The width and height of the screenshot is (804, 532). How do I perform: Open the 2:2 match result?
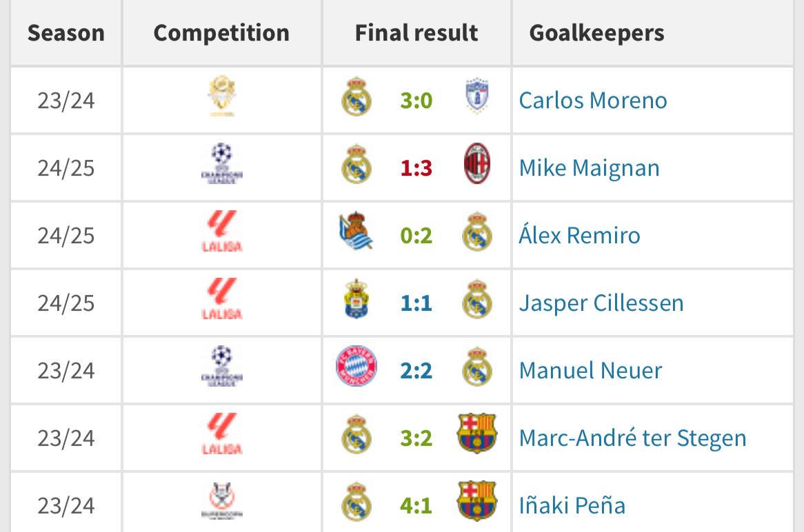point(416,371)
